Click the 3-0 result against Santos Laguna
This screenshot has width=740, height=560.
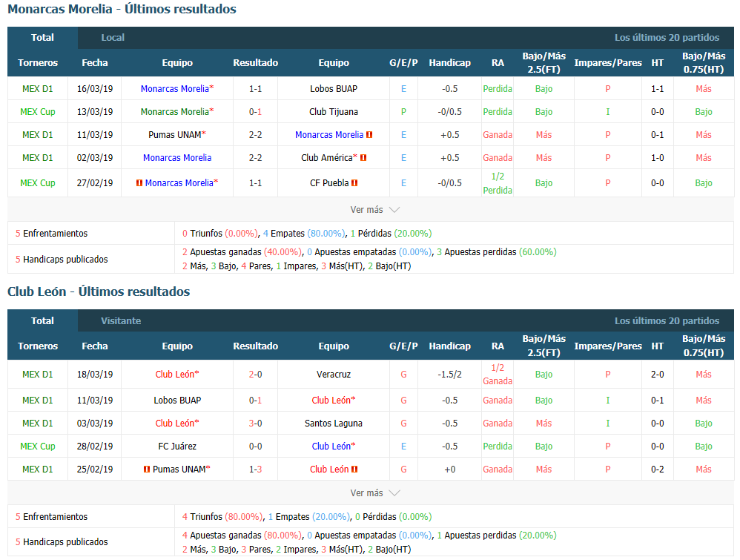click(x=255, y=424)
